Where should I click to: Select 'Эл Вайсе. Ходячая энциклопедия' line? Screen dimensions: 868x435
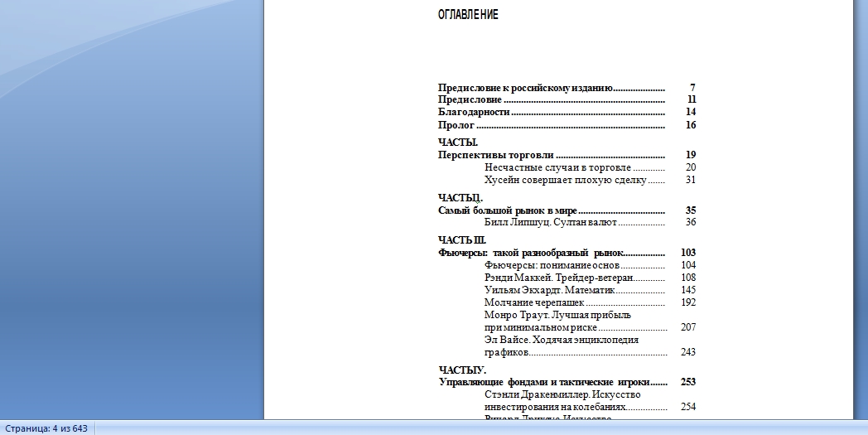(561, 340)
